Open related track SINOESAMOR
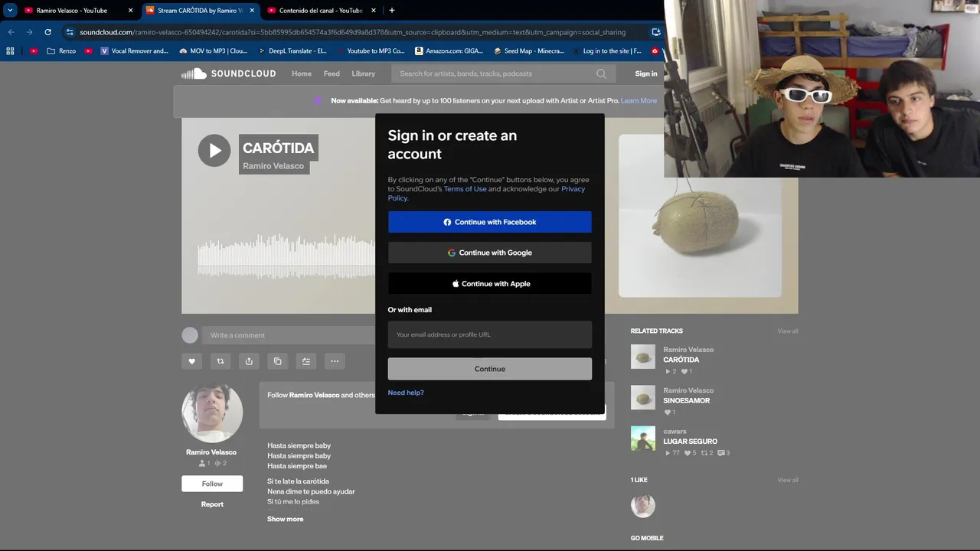The width and height of the screenshot is (980, 551). tap(687, 400)
